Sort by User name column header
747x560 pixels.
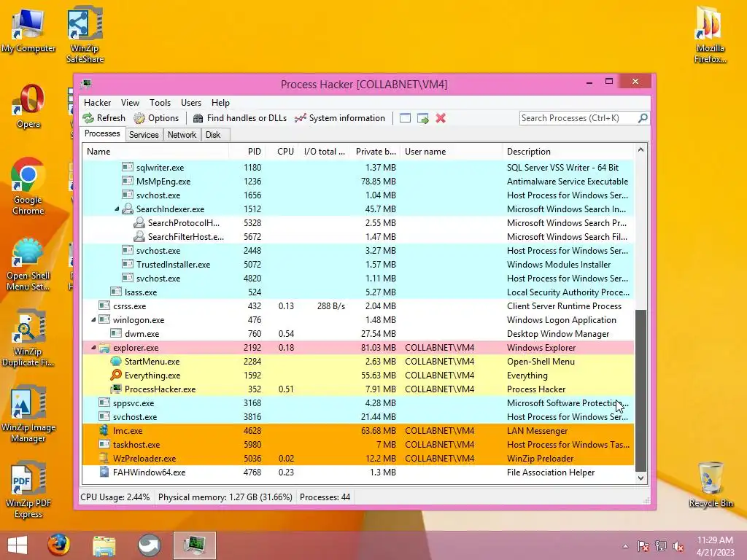coord(451,152)
